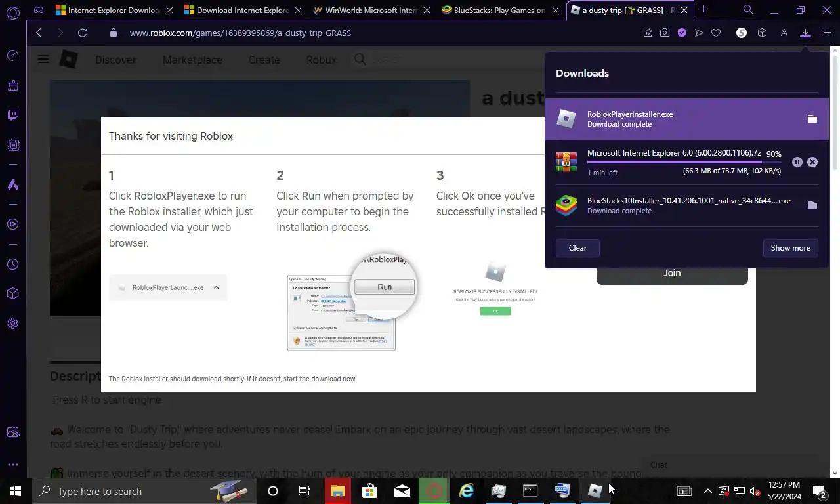Close the a dusty trip tab
Screen dimensions: 840x504
tap(684, 10)
